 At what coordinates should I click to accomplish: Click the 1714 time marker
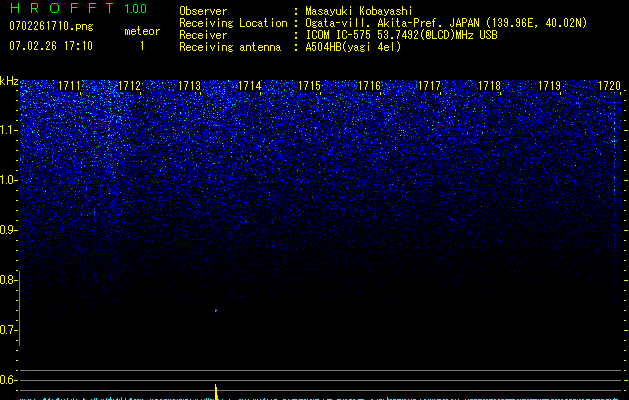pos(250,86)
